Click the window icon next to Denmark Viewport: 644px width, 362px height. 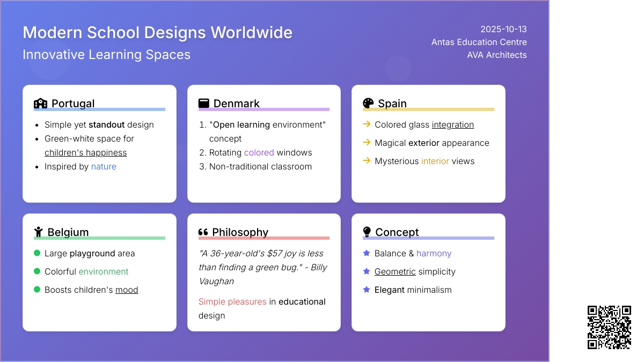(x=203, y=104)
